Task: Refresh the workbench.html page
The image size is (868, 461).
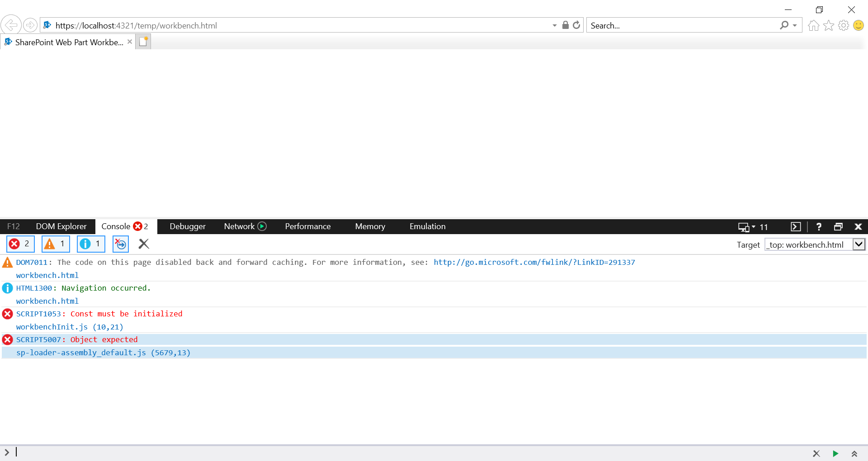Action: click(576, 25)
